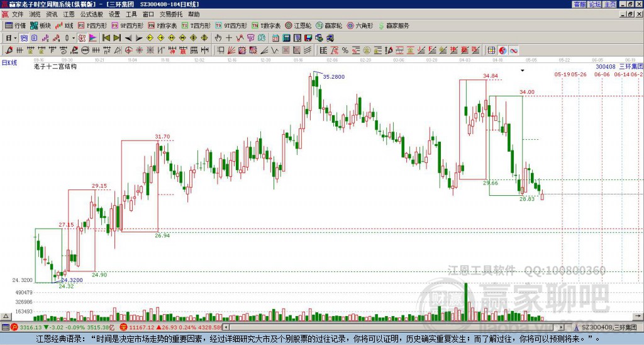Viewport: 644px width, 345px height.
Task: Open the 工具 menu
Action: [x=131, y=14]
